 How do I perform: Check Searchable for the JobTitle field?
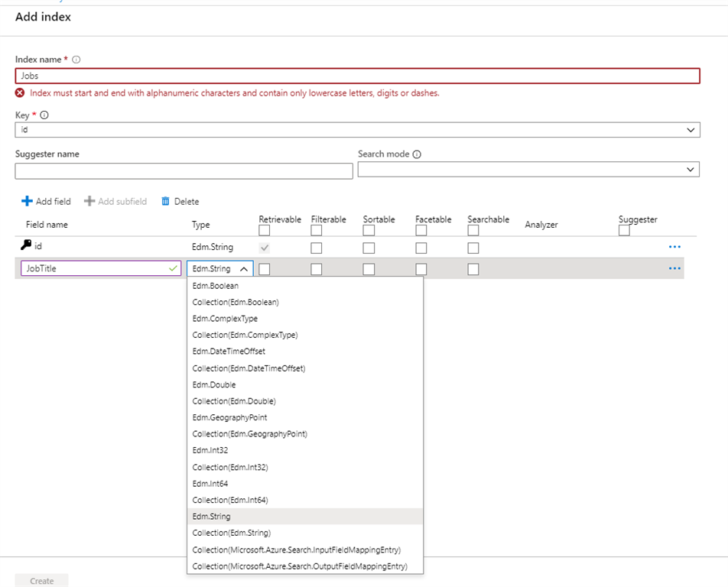(x=473, y=269)
